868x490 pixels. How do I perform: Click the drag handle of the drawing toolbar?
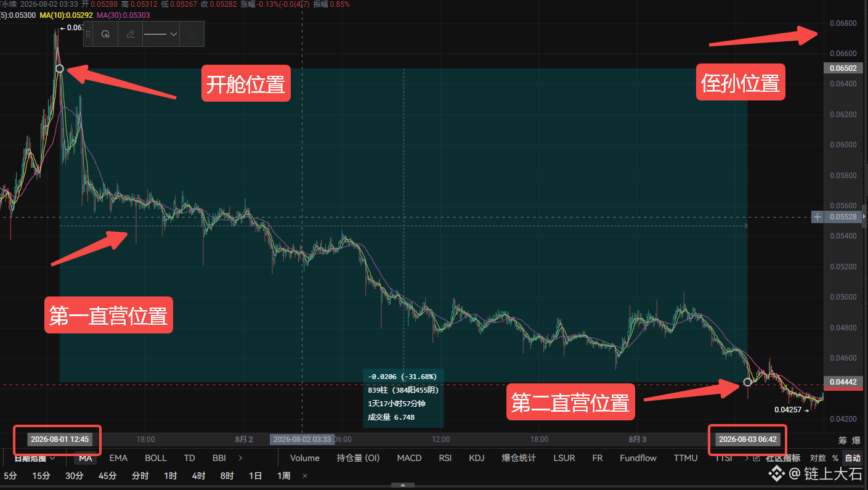87,35
